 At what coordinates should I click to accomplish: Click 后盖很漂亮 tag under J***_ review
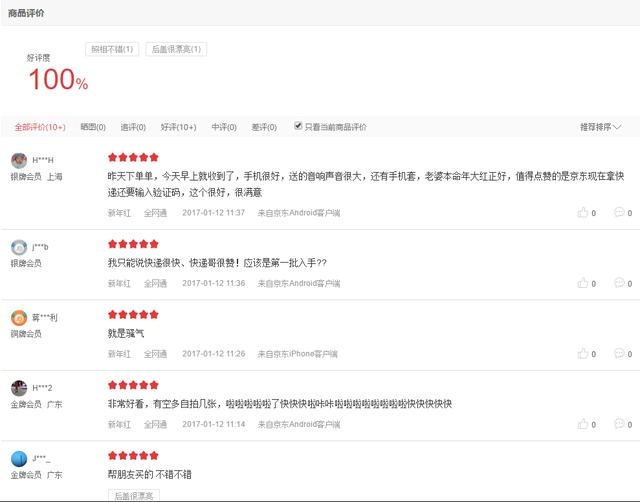(x=133, y=495)
